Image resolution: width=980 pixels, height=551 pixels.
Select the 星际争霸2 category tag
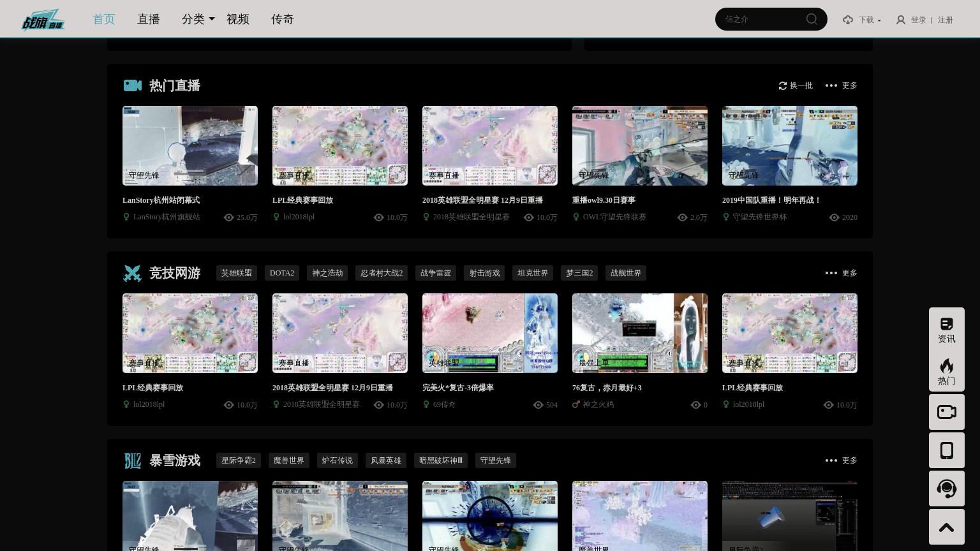(239, 460)
